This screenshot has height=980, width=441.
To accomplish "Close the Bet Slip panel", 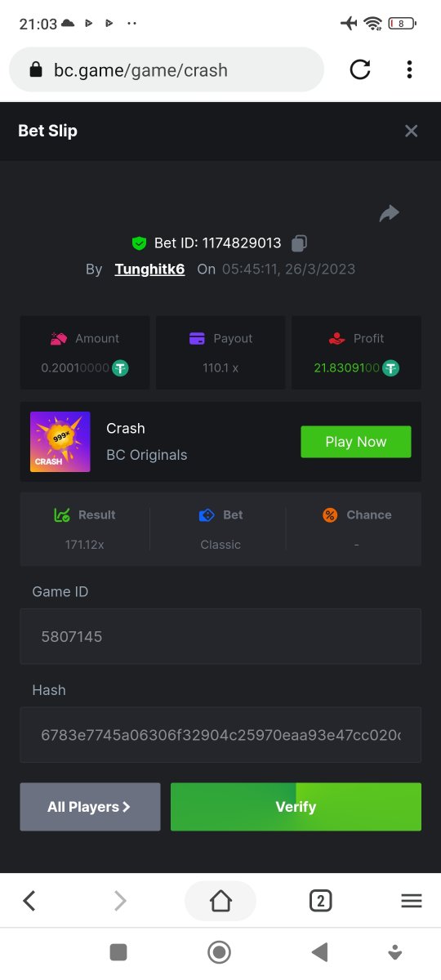I will coord(411,131).
